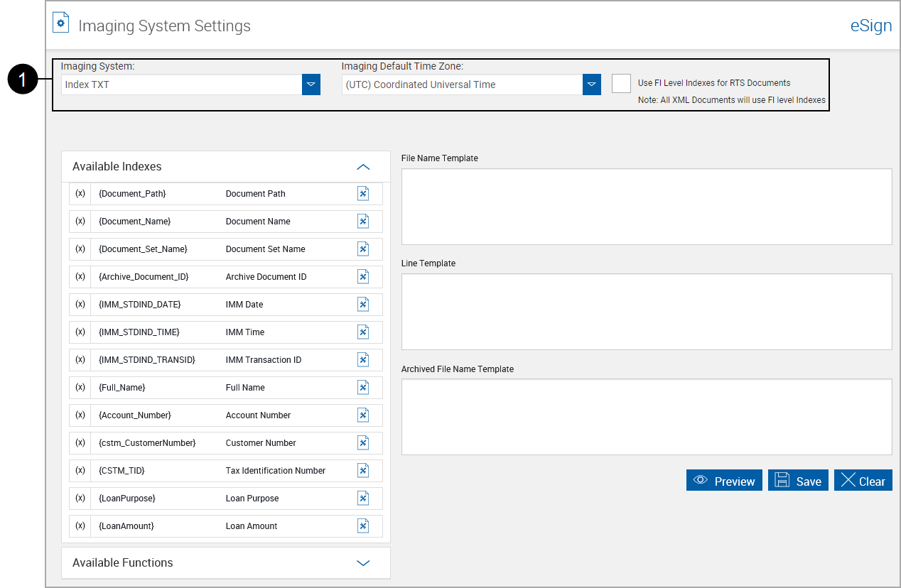Insert the Document Name index icon
The width and height of the screenshot is (901, 588).
[363, 221]
